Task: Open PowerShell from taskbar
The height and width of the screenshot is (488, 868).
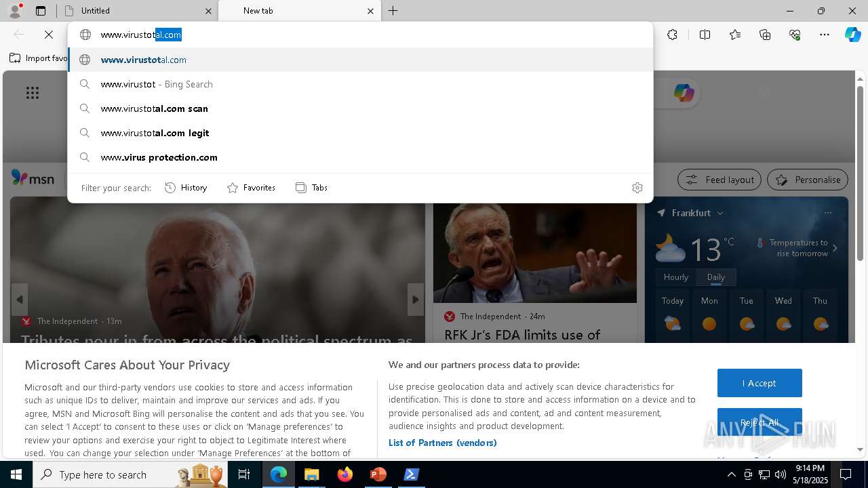Action: (x=411, y=474)
